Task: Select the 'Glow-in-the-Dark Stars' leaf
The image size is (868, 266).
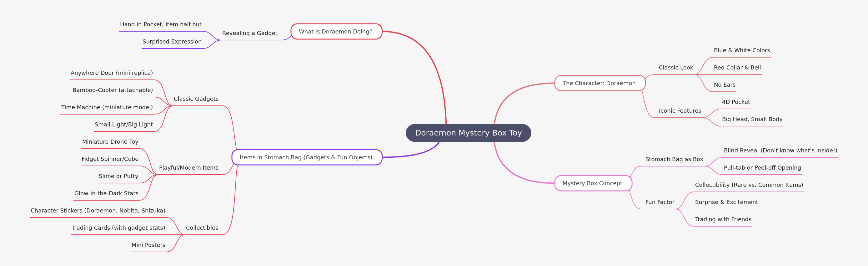Action: coord(106,193)
